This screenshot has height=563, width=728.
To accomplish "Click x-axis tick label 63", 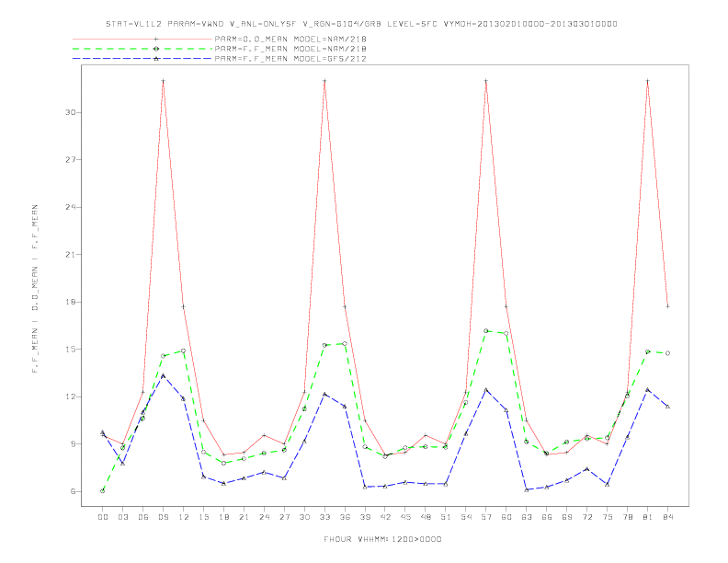I will [x=527, y=517].
